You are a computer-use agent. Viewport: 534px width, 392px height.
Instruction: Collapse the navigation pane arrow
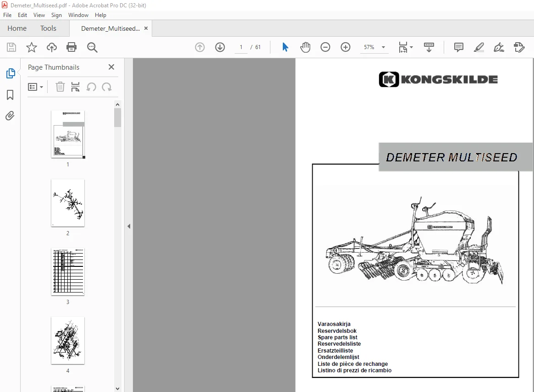pyautogui.click(x=129, y=226)
